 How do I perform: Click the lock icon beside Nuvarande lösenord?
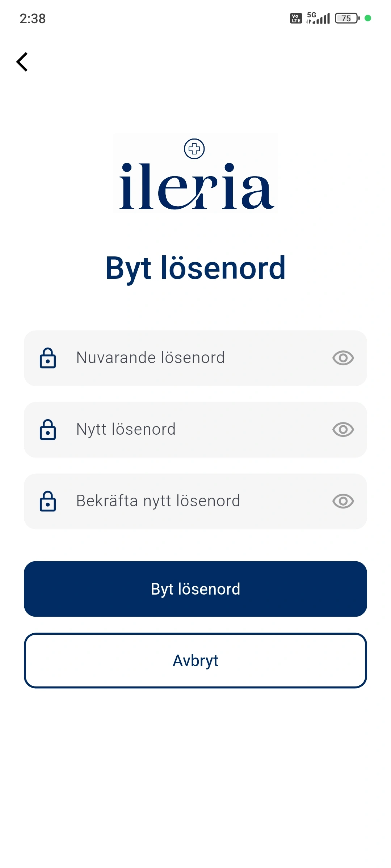(x=48, y=358)
